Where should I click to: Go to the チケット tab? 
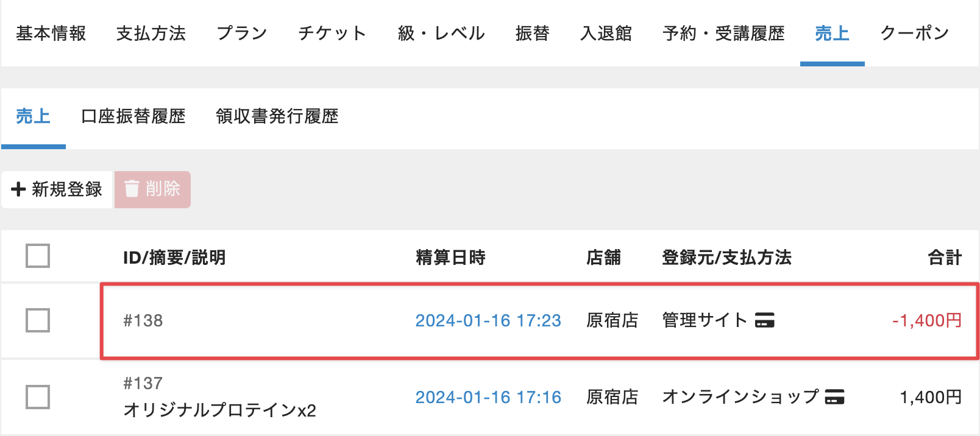coord(332,33)
